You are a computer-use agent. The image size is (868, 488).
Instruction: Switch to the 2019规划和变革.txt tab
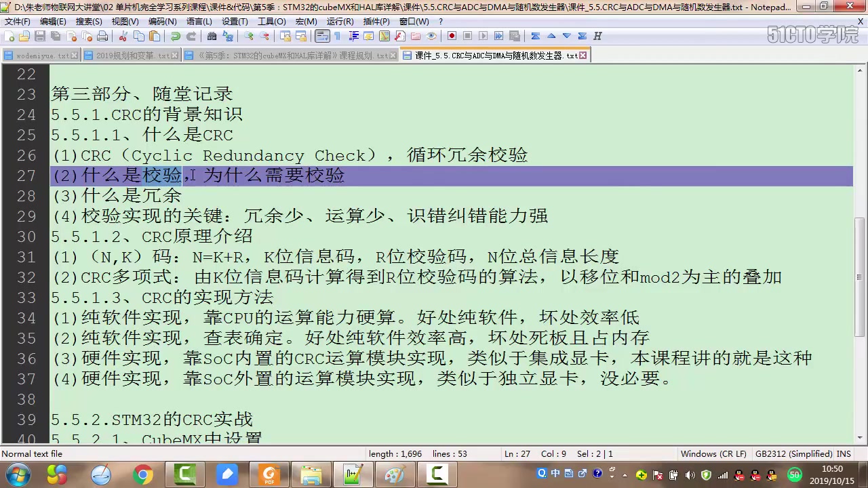(133, 56)
